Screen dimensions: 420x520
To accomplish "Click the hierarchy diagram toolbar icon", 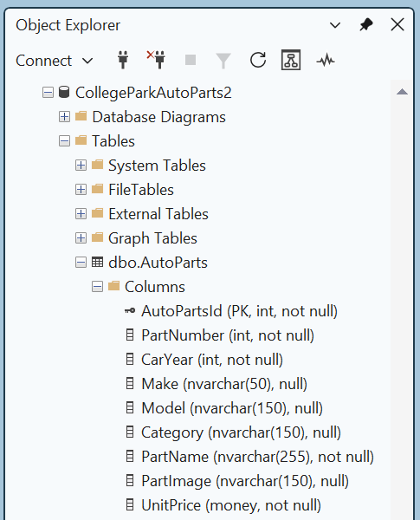I will pos(291,60).
